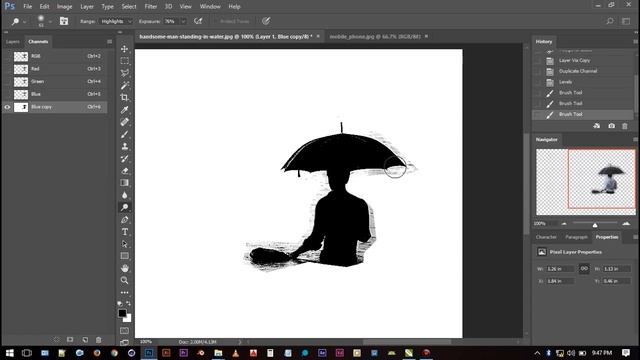Create new channel icon
This screenshot has height=360, width=640.
click(85, 340)
